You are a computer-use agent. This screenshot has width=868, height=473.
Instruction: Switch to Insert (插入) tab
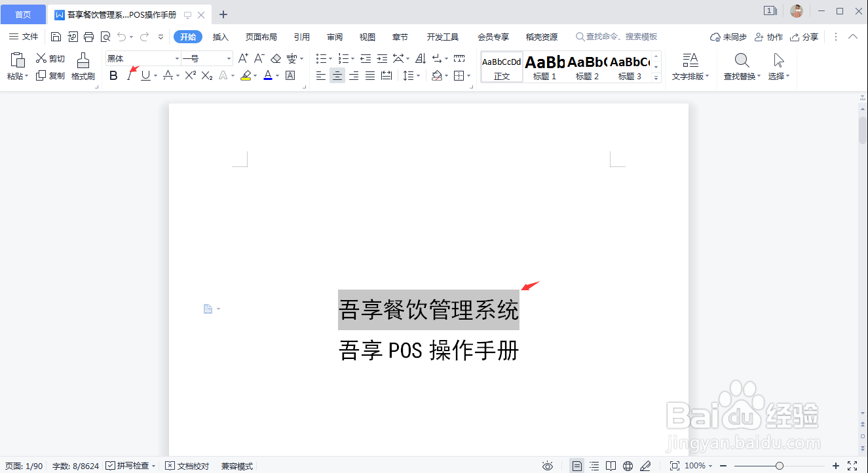221,37
